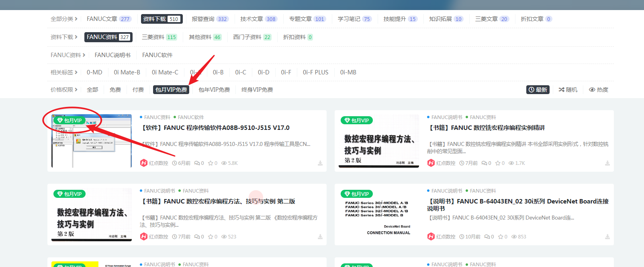The width and height of the screenshot is (644, 267).
Task: Choose the 0i Mate-C tag
Action: pos(165,72)
